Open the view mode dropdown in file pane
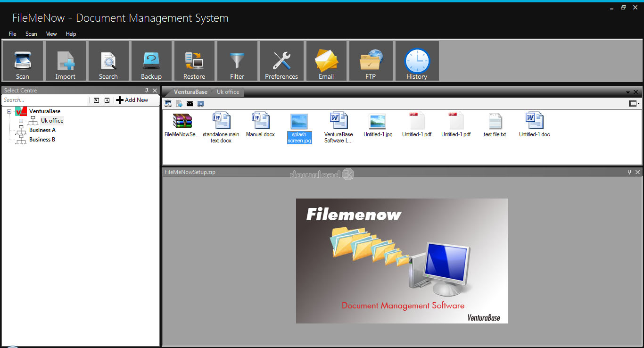This screenshot has height=348, width=644. [634, 104]
